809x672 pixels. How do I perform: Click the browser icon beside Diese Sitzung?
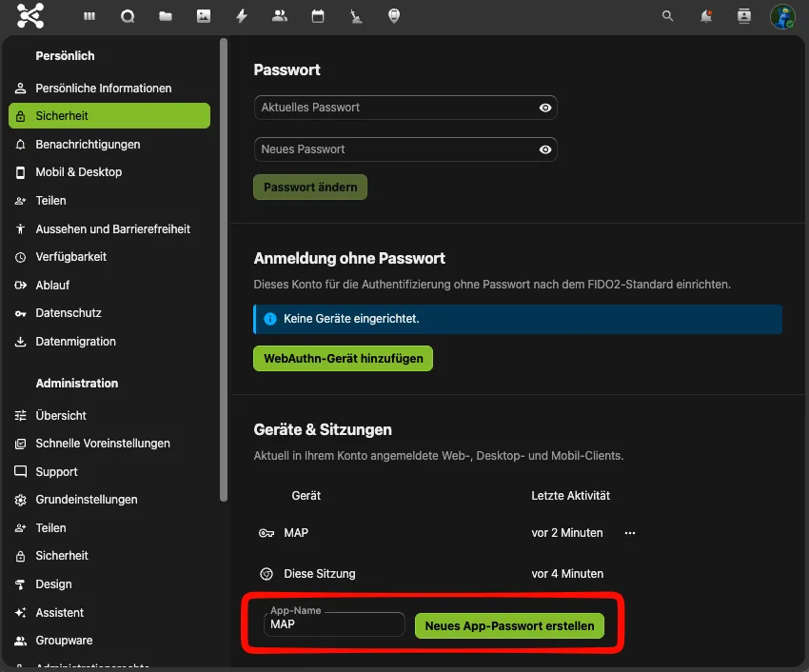tap(266, 573)
